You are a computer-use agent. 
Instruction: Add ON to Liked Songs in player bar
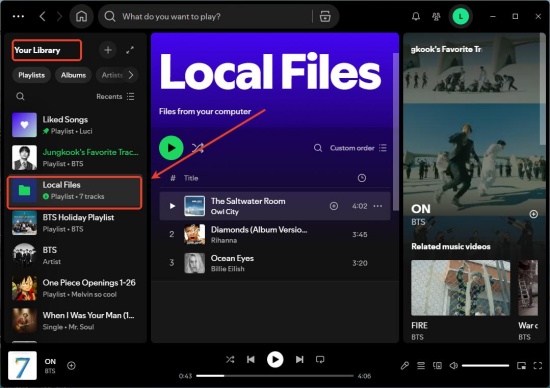(71, 366)
